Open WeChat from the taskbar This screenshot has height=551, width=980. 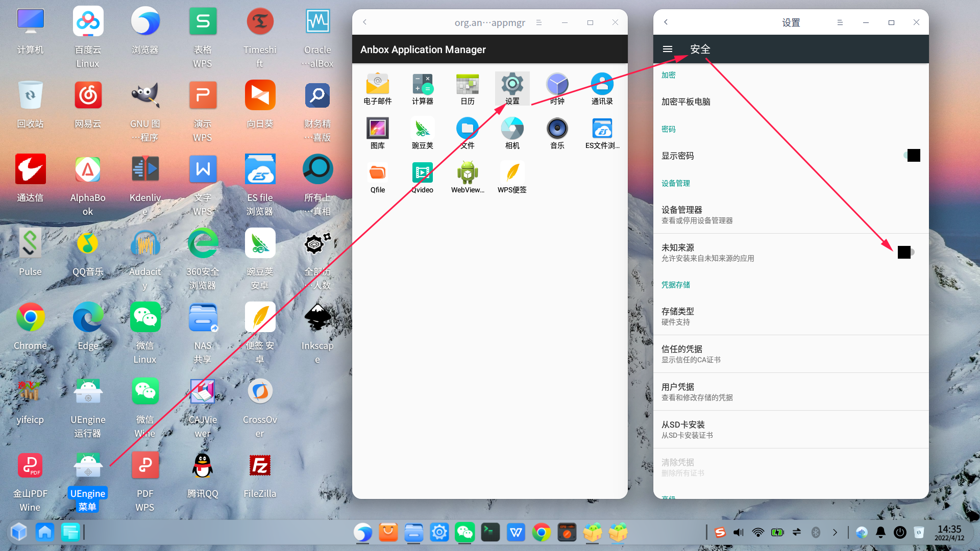click(465, 532)
